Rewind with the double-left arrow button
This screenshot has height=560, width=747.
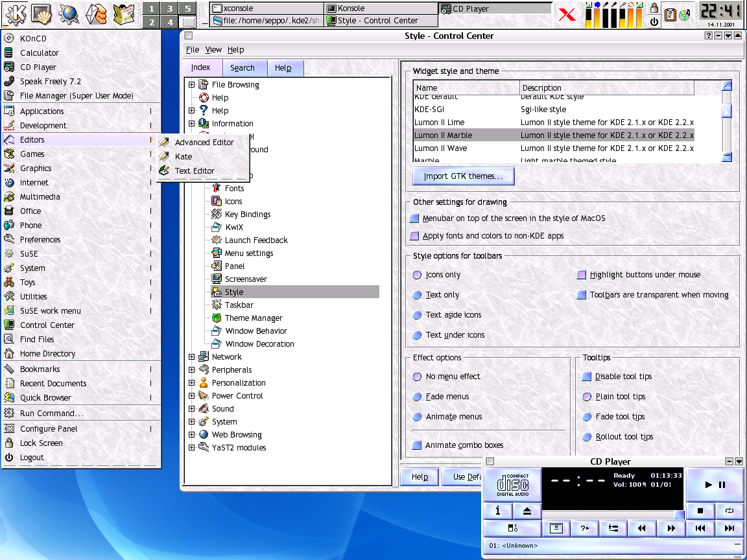tap(642, 528)
